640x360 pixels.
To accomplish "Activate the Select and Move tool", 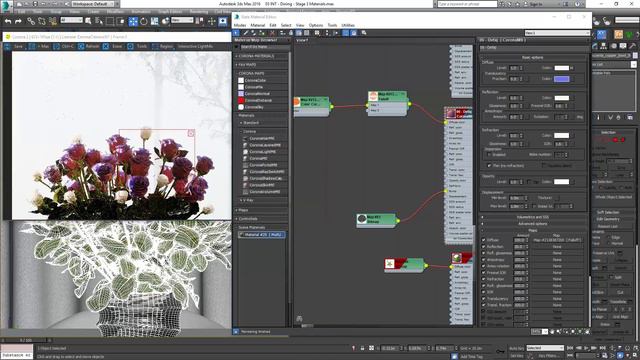I will click(133, 21).
